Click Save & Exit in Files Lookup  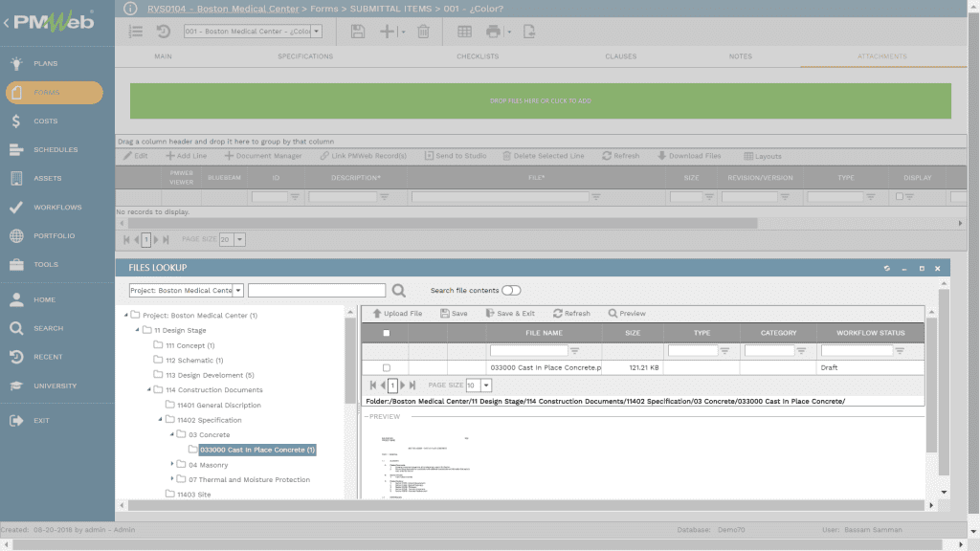pyautogui.click(x=510, y=314)
